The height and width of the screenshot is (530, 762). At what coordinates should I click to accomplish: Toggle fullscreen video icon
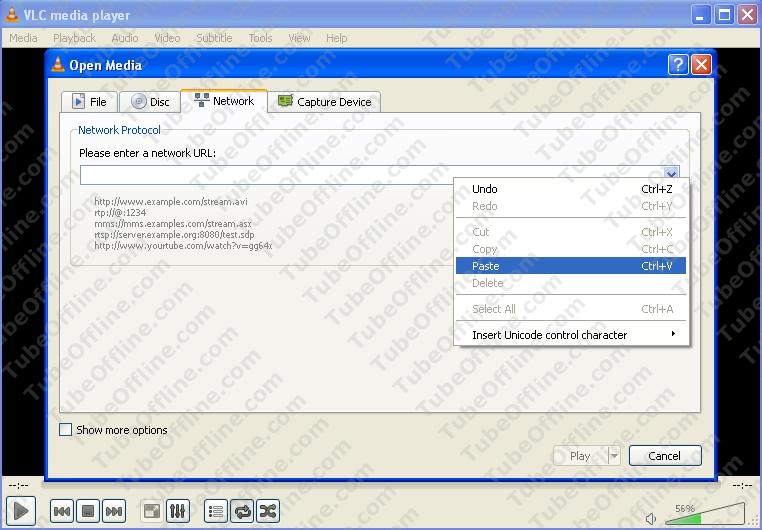click(x=152, y=511)
